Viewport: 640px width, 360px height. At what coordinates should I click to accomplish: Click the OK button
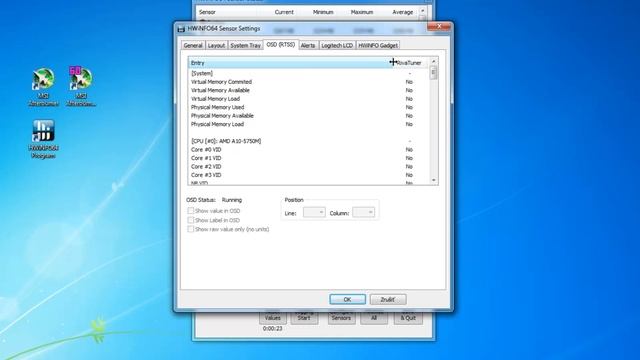pos(347,300)
